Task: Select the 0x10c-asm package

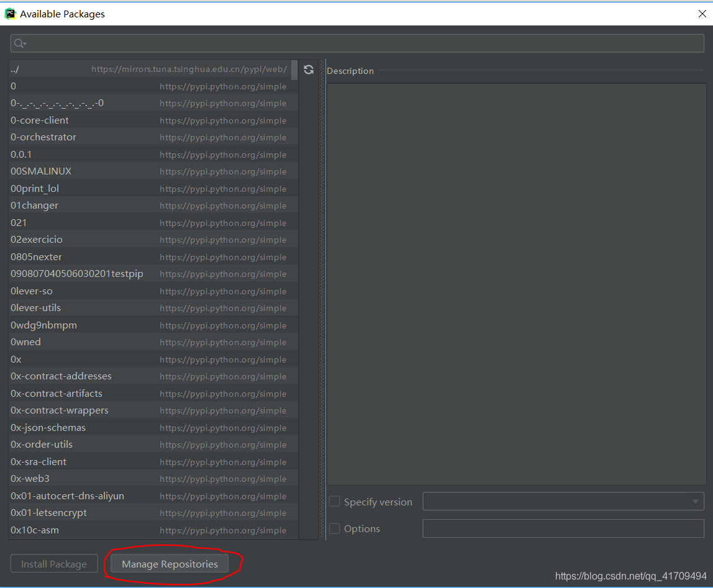Action: (x=153, y=530)
